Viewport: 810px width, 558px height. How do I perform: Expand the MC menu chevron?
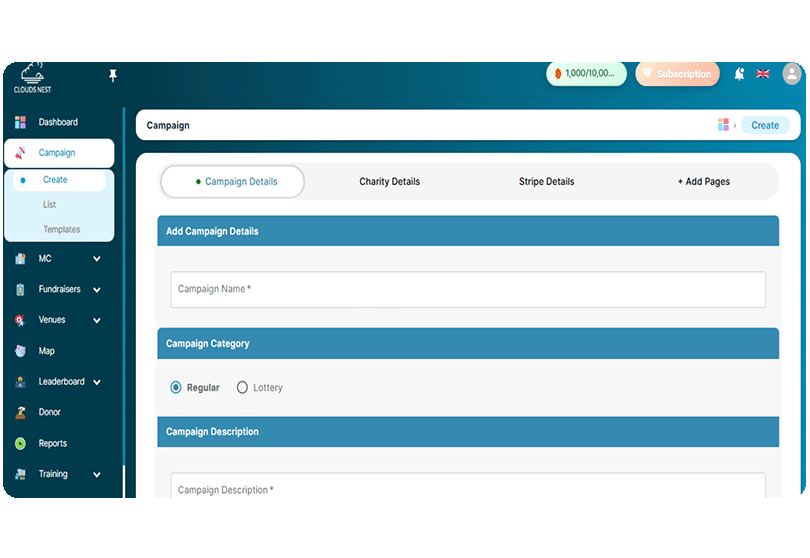tap(97, 259)
